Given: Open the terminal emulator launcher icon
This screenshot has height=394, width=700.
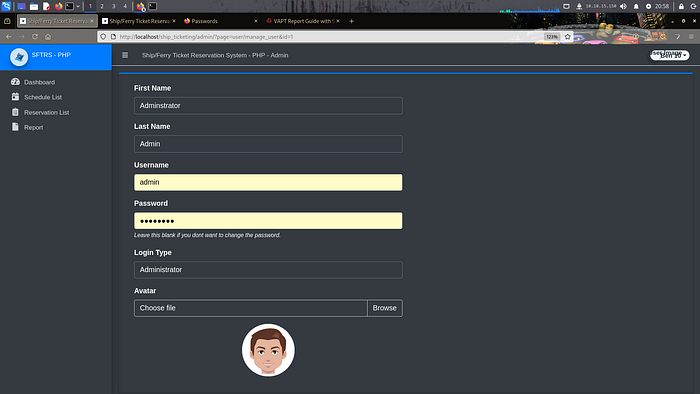Looking at the screenshot, I should tap(70, 6).
